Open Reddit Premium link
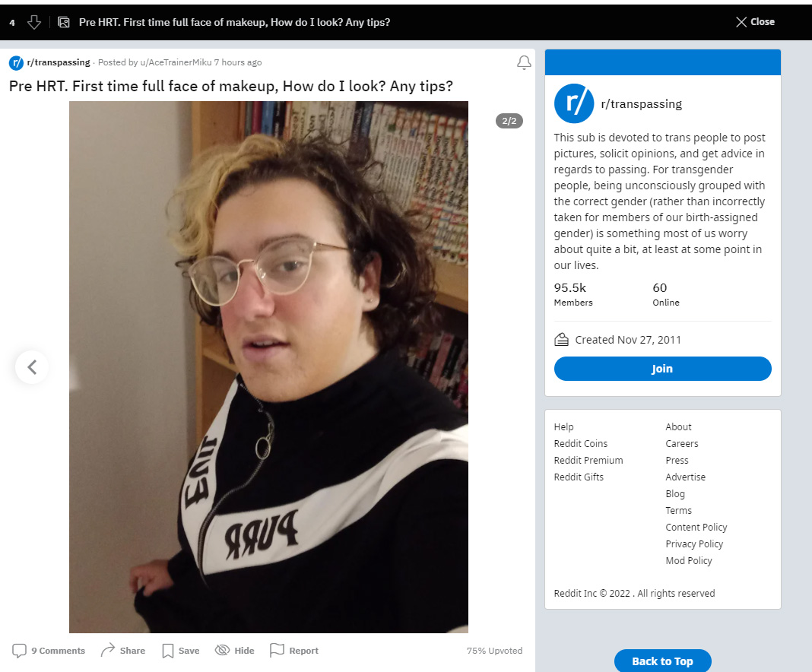Screen dimensions: 812x672 click(588, 460)
